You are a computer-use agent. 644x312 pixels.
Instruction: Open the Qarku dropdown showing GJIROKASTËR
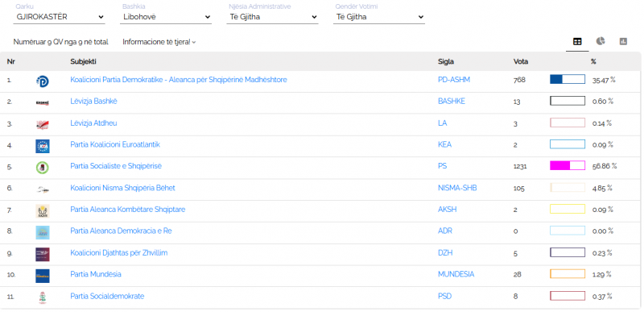pyautogui.click(x=59, y=17)
